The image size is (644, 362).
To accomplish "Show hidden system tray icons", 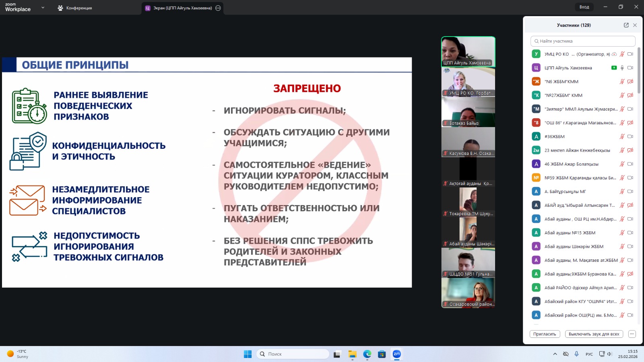I will 555,354.
